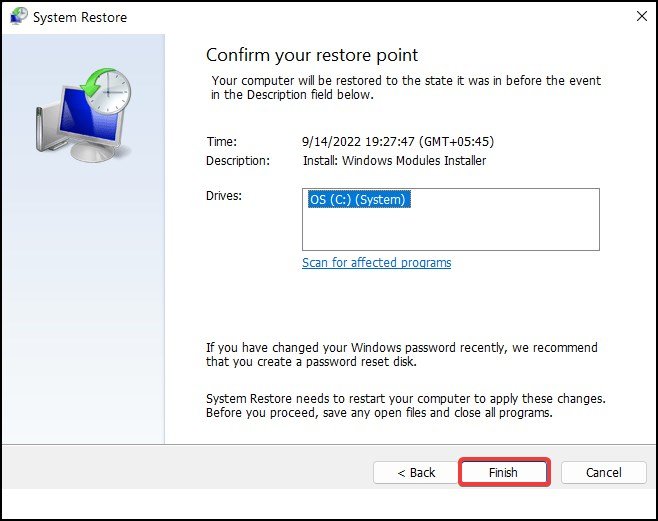Go back with the < Back button
Viewport: 658px width, 521px height.
416,472
